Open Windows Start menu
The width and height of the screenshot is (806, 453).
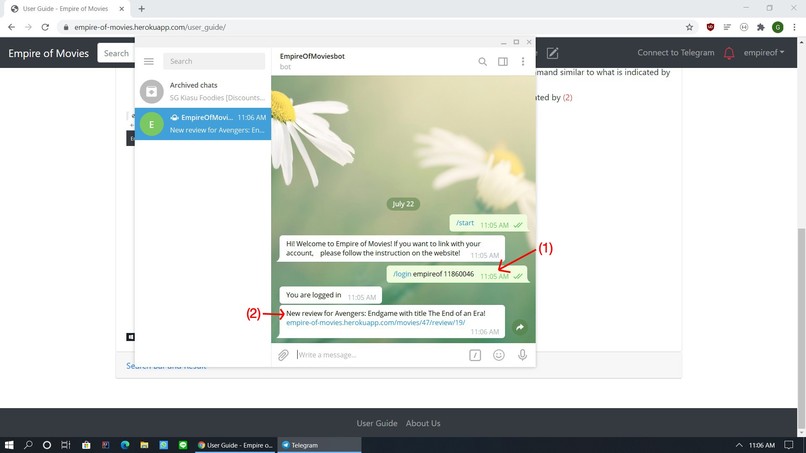click(x=9, y=445)
